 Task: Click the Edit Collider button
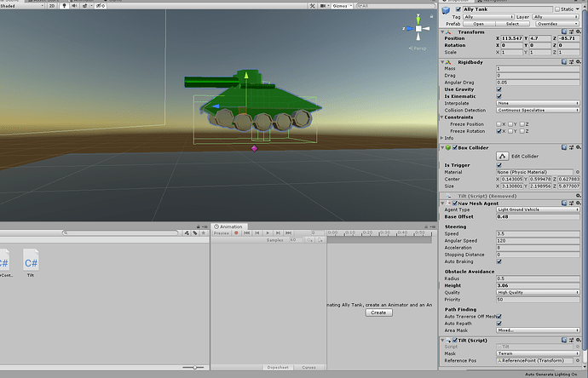click(x=503, y=156)
